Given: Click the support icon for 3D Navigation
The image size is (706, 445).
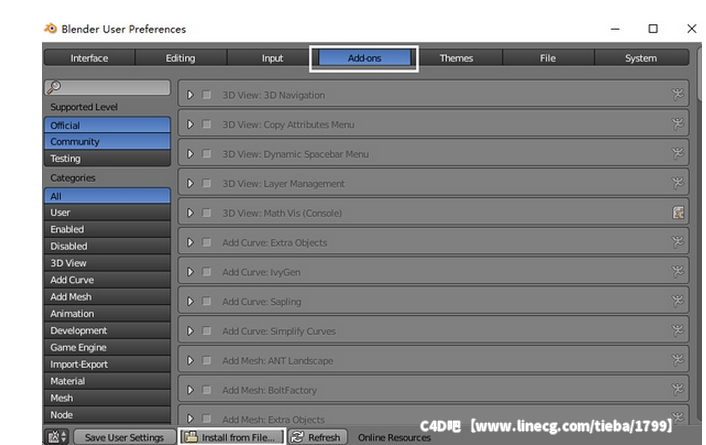Looking at the screenshot, I should coord(677,94).
